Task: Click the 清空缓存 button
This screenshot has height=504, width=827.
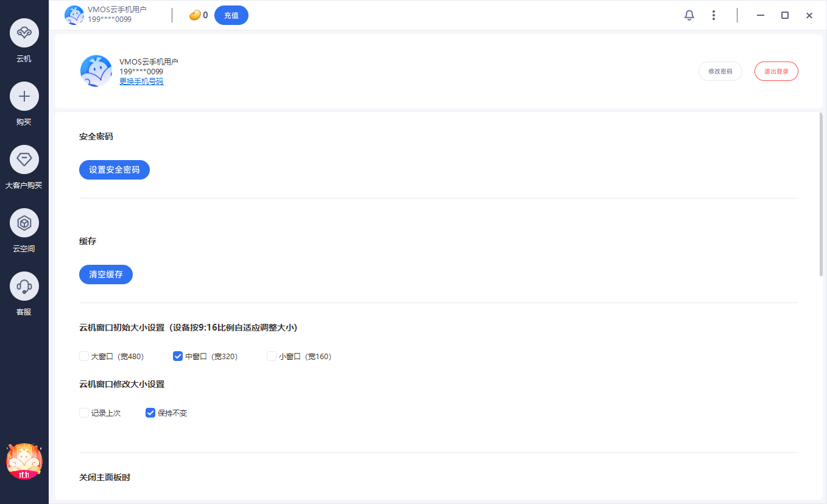Action: (x=106, y=275)
